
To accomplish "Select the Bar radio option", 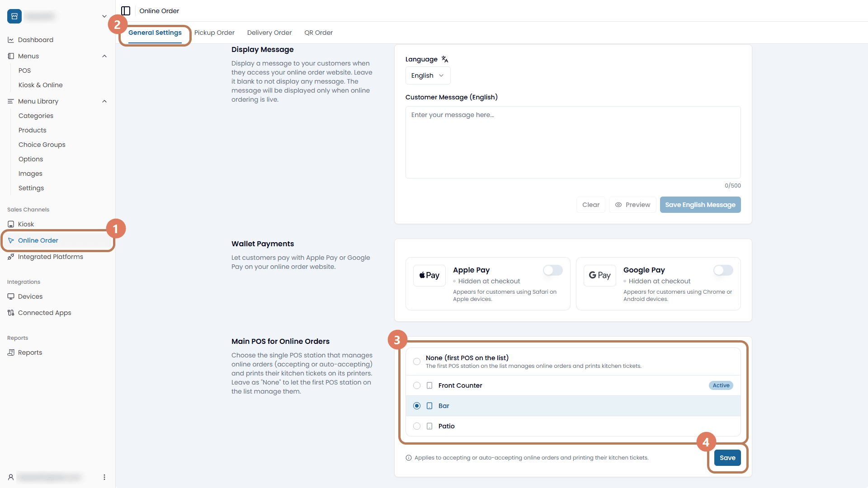I will [417, 406].
